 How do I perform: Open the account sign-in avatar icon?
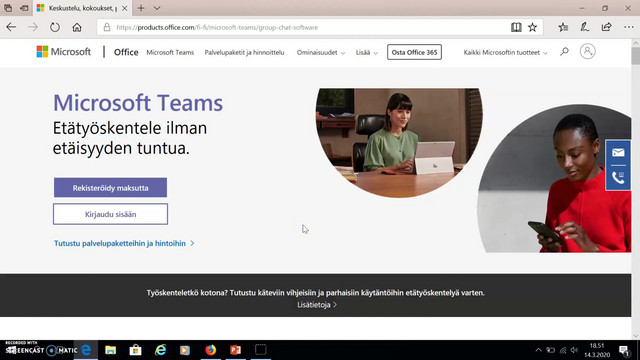click(x=587, y=51)
